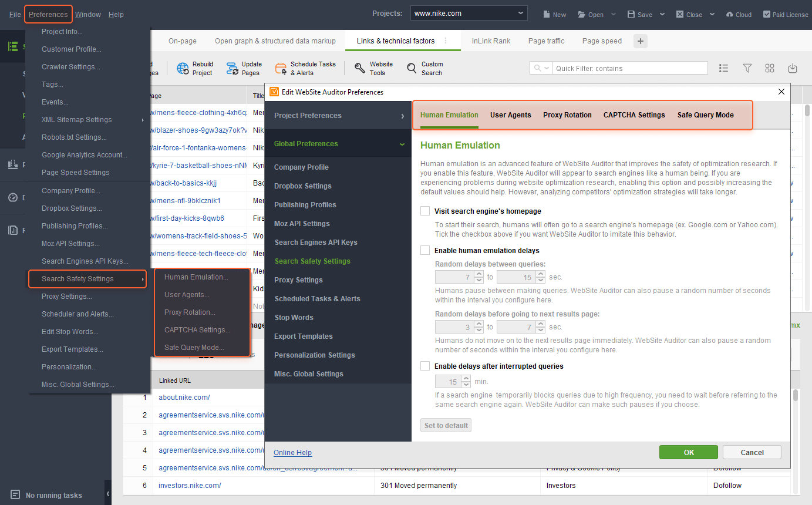
Task: Click the filter funnel icon
Action: 747,68
